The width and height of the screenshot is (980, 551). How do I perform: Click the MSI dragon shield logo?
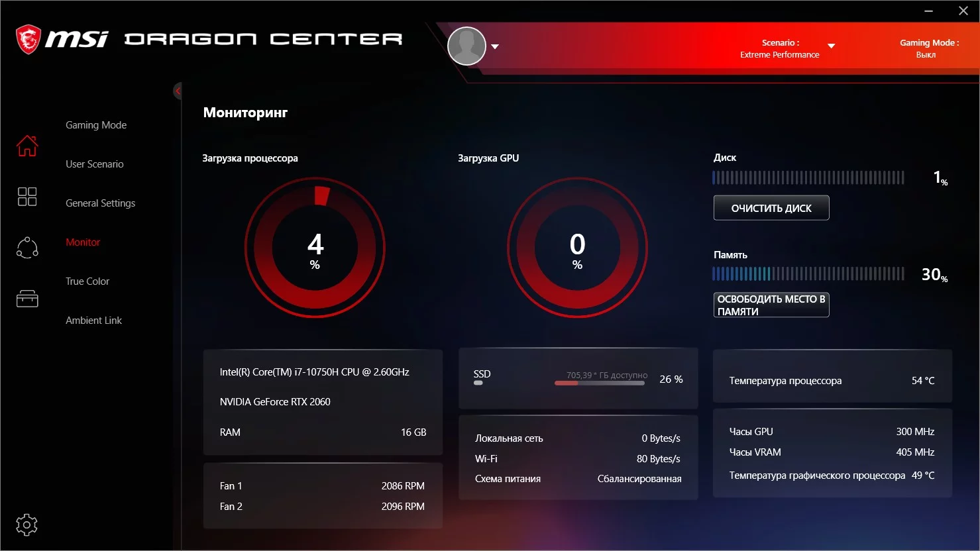click(x=28, y=40)
